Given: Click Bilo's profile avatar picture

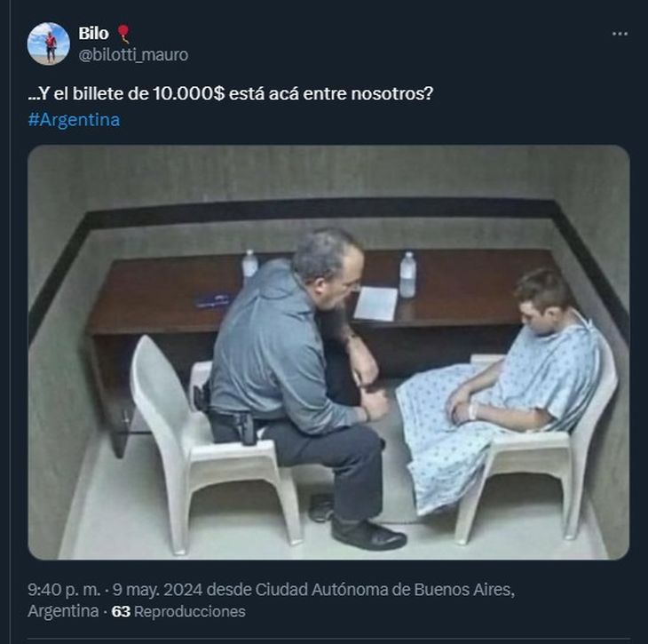Looking at the screenshot, I should pyautogui.click(x=48, y=44).
